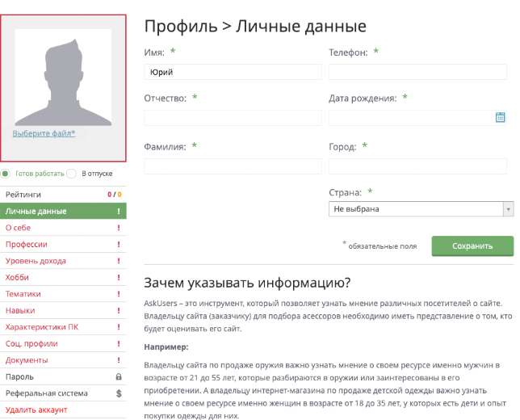Click into the Имя input field

pyautogui.click(x=233, y=72)
